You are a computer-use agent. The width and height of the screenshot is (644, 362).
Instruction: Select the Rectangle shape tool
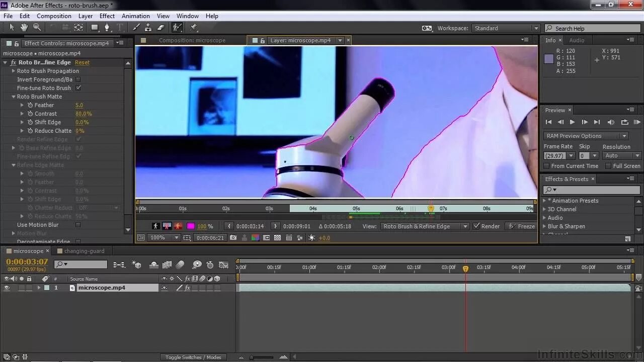94,27
